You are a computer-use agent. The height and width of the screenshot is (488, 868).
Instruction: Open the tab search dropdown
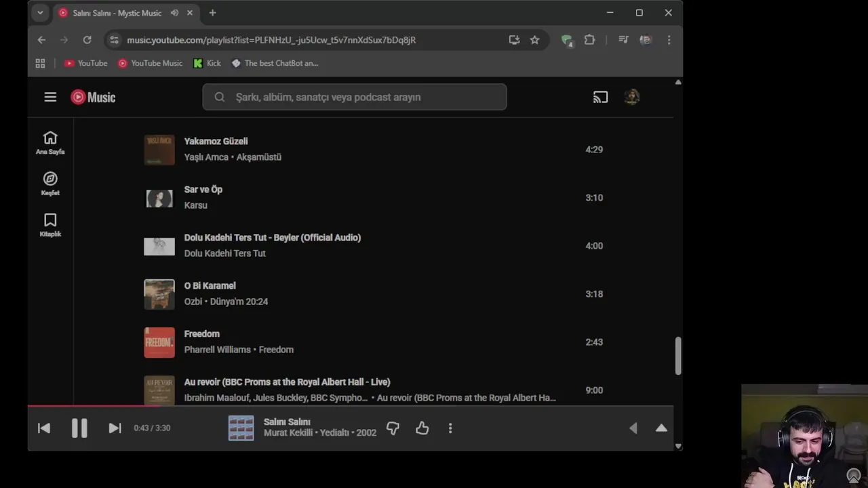pyautogui.click(x=40, y=12)
